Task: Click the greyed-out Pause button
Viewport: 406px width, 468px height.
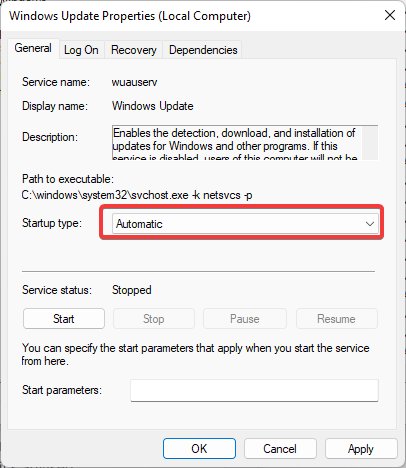Action: click(245, 319)
